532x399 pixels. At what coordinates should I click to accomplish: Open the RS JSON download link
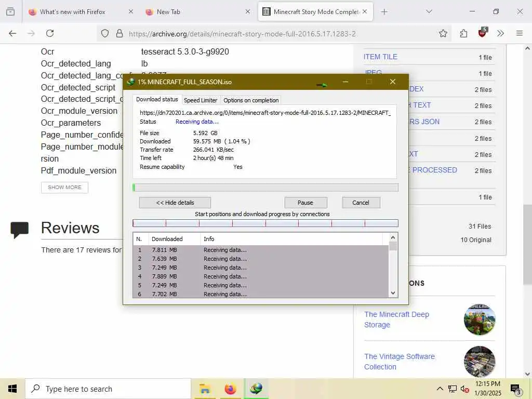pos(424,122)
